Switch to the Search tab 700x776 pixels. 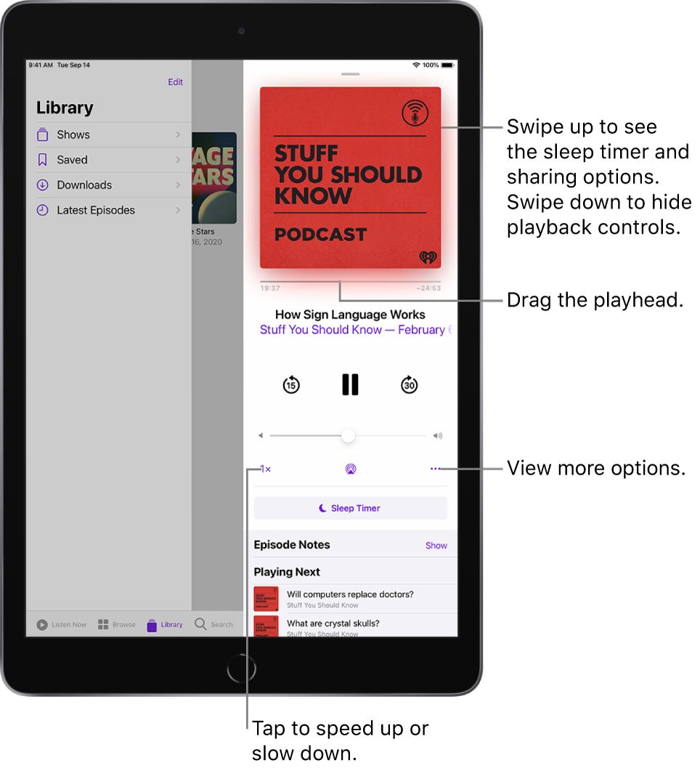pos(213,625)
